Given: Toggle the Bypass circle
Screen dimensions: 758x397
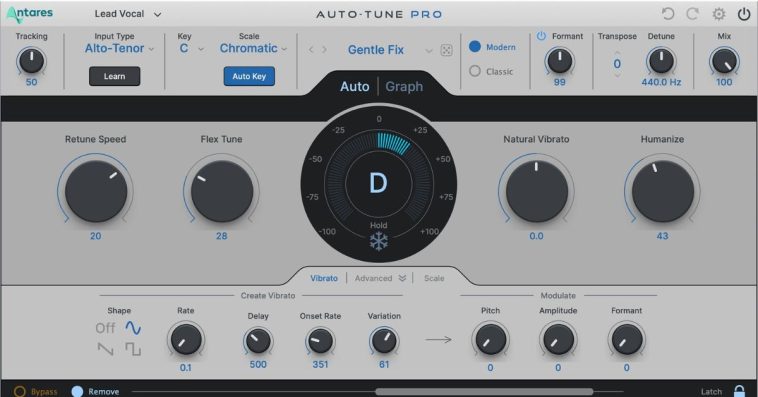Looking at the screenshot, I should point(19,391).
